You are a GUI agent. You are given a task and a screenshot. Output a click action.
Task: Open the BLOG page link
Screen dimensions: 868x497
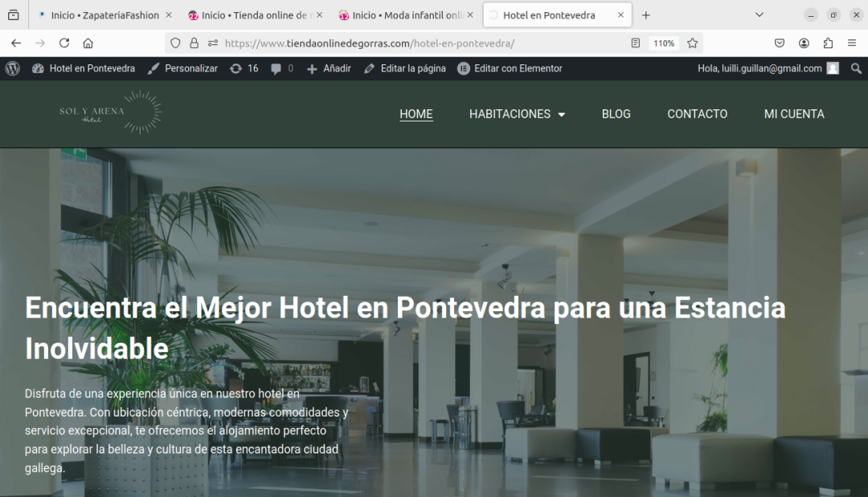pos(616,114)
